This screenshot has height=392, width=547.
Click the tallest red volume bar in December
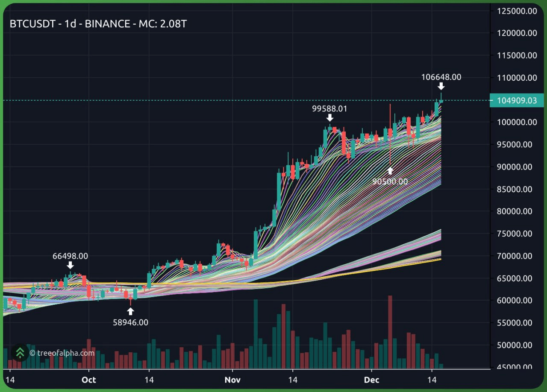(390, 332)
